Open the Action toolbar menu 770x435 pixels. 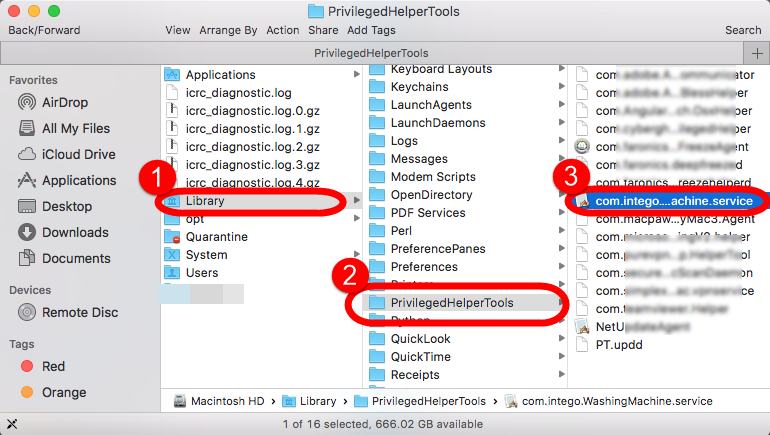(283, 30)
